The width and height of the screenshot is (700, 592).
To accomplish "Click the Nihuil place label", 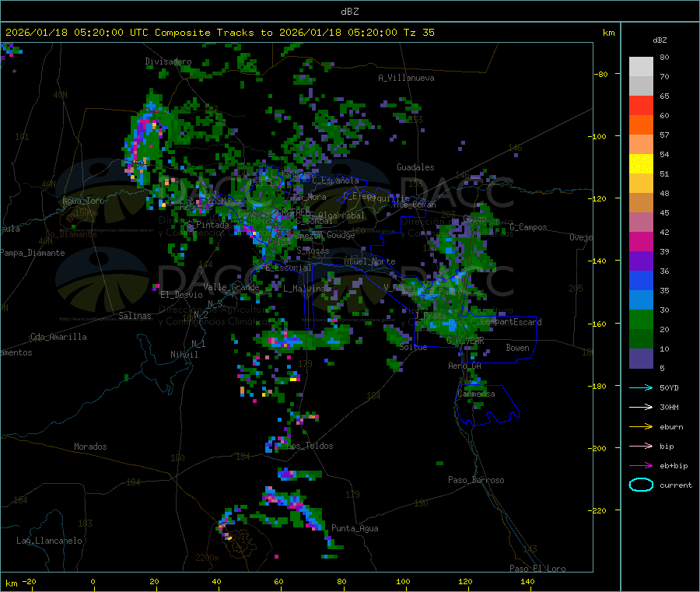I will (184, 355).
